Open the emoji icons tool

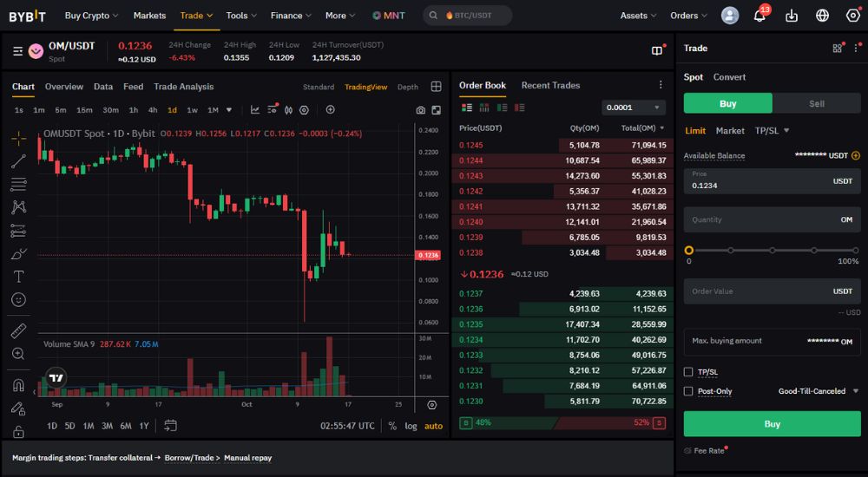(x=18, y=299)
